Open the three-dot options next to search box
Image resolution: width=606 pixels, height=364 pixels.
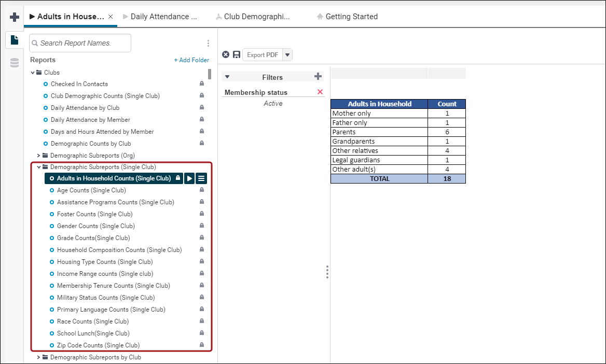pos(208,43)
